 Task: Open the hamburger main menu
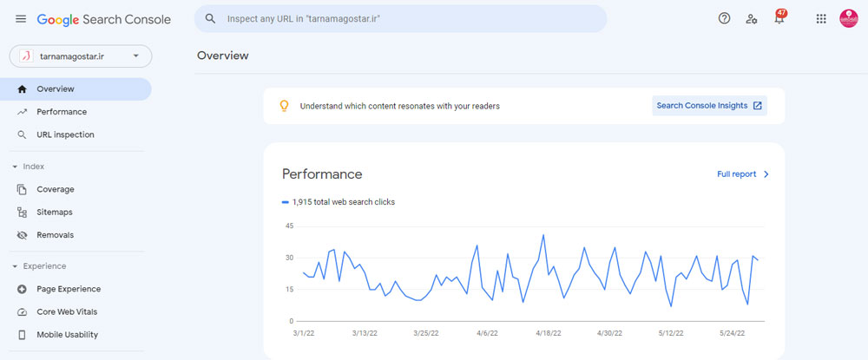click(21, 19)
